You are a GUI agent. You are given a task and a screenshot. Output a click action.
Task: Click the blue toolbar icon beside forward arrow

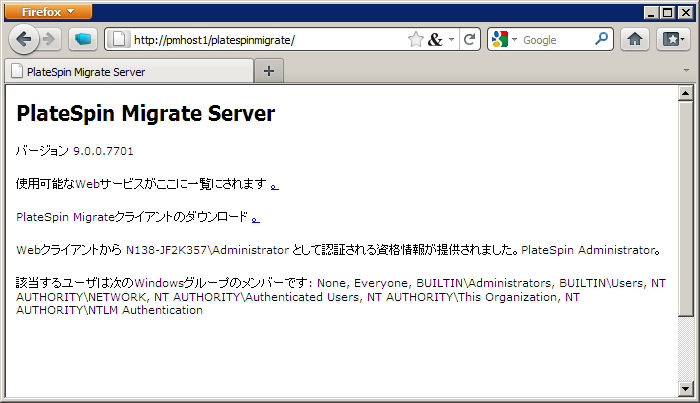click(x=83, y=40)
